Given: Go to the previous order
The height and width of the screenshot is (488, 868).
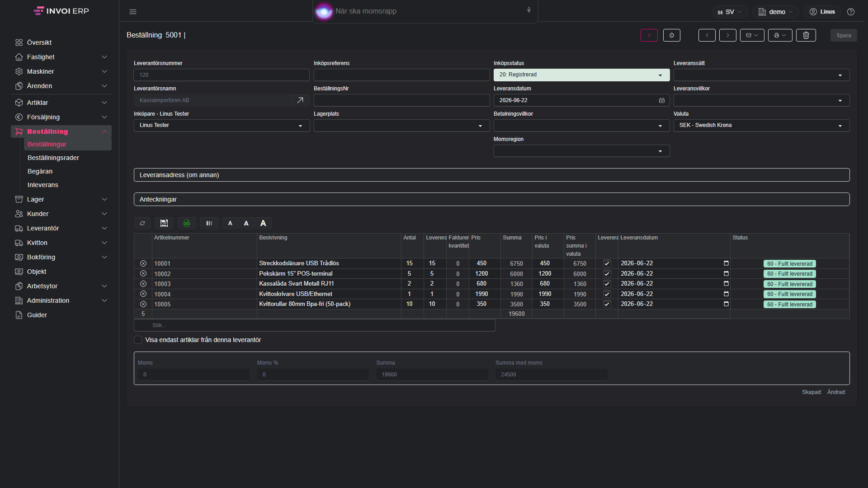Looking at the screenshot, I should pyautogui.click(x=707, y=35).
